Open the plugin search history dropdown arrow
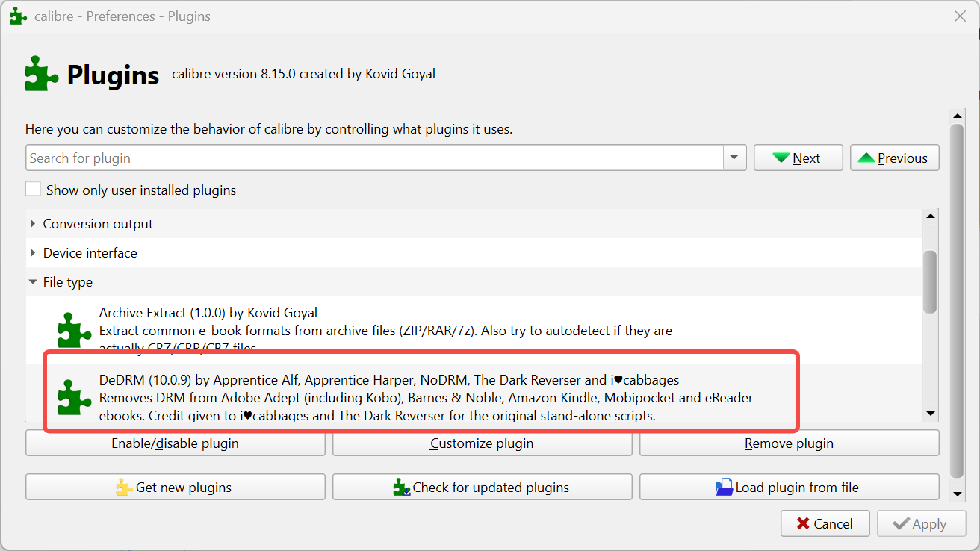Screen dimensions: 980x551 [x=734, y=158]
